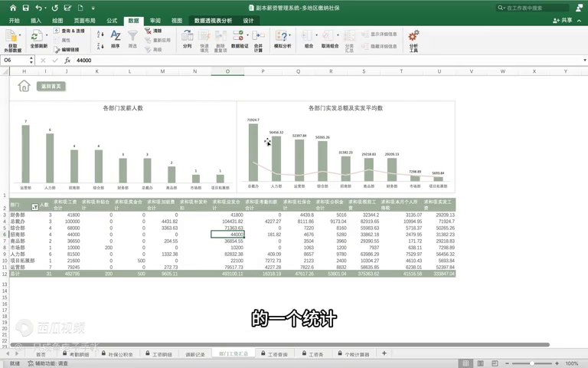
Task: Click the Insert Function fx icon
Action: pos(67,60)
